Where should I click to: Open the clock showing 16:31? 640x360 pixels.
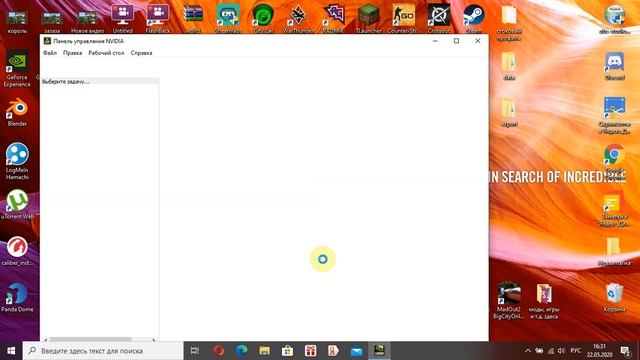[x=599, y=351]
